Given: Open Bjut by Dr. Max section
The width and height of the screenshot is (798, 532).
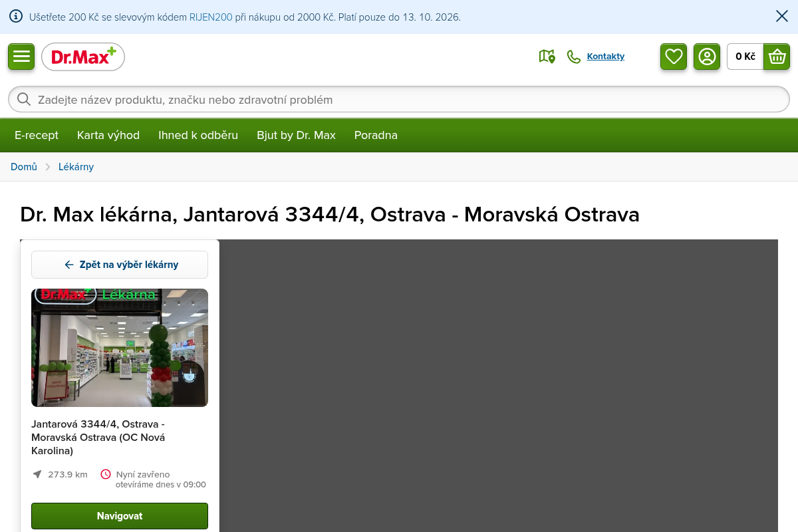Looking at the screenshot, I should tap(296, 135).
